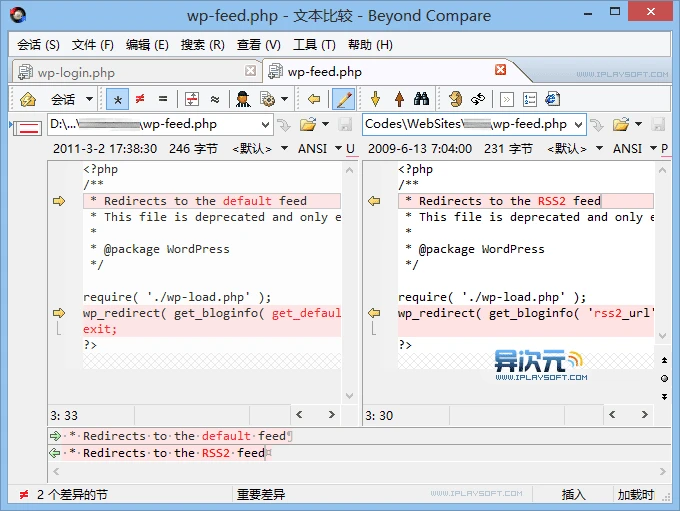Click the 插入 insert mode status indicator

(x=573, y=495)
